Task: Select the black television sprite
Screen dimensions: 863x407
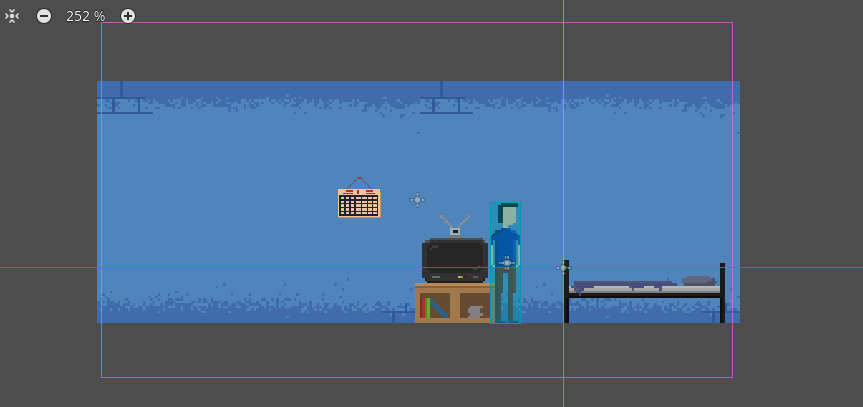Action: [455, 260]
